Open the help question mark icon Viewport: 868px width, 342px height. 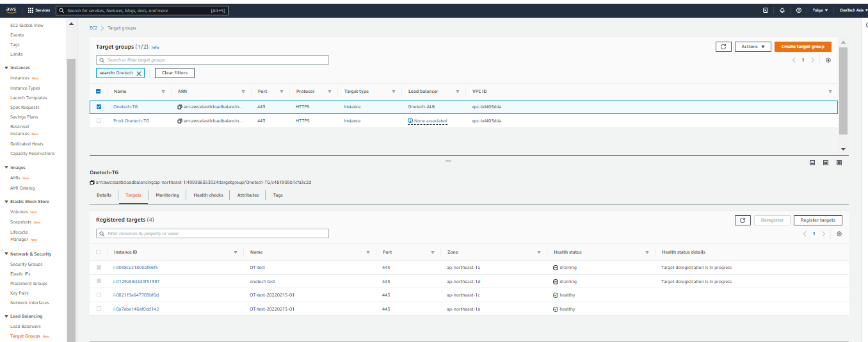pos(799,10)
